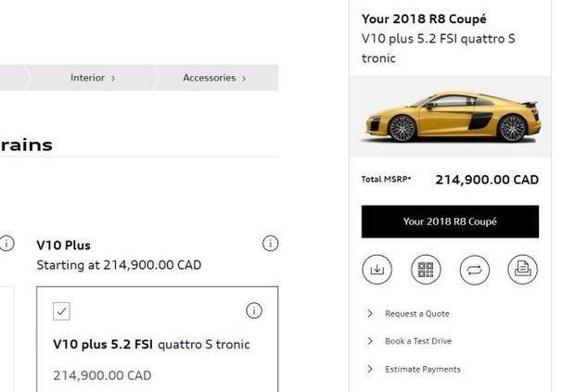This screenshot has width=575, height=392.
Task: Open the QR code icon
Action: coord(426,270)
